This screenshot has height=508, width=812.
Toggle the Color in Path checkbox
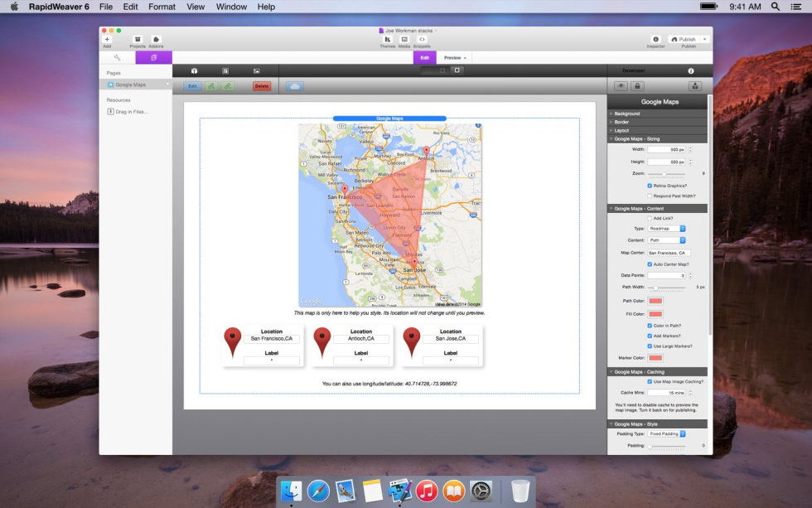click(650, 326)
